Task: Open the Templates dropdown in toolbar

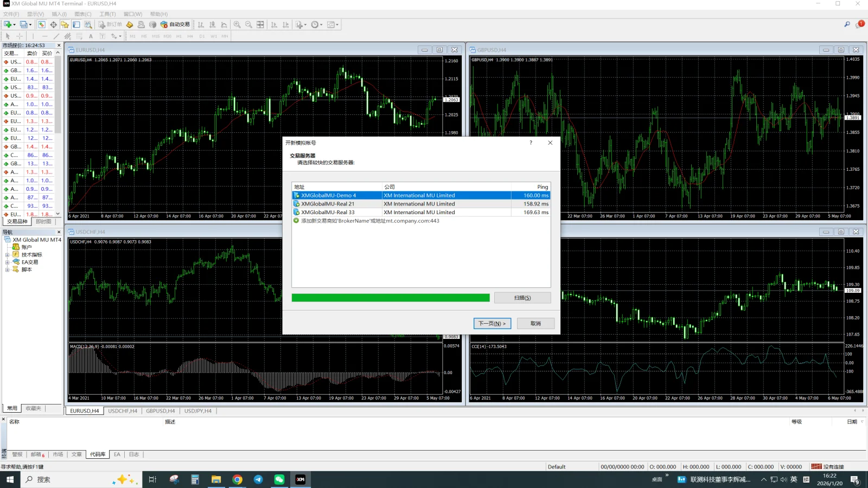Action: coord(337,24)
